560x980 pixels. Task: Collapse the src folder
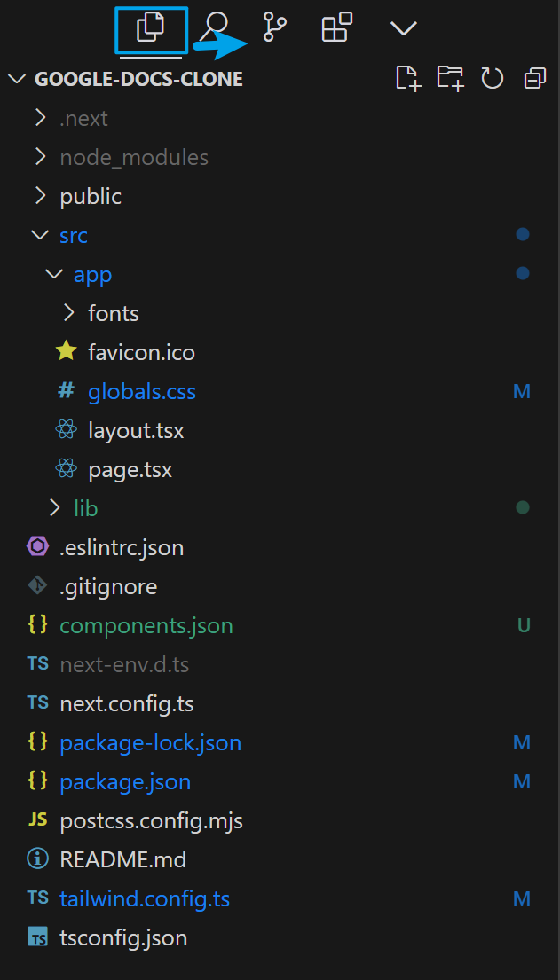73,235
